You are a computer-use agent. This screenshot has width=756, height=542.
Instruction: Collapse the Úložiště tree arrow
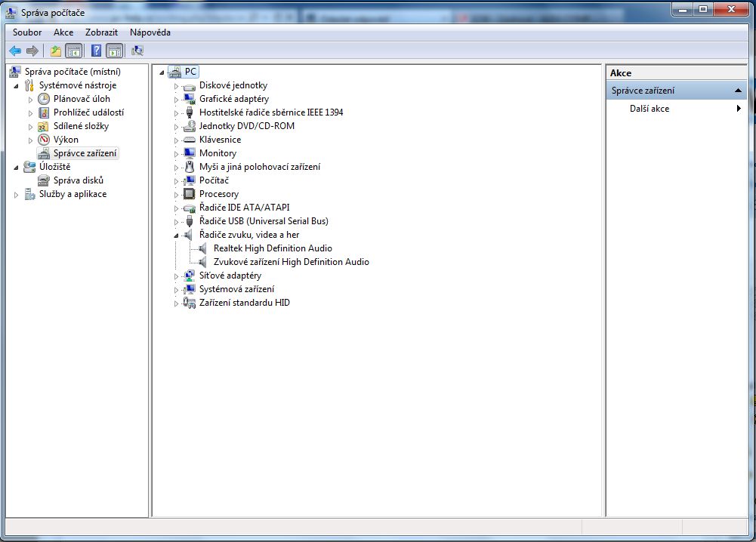17,168
